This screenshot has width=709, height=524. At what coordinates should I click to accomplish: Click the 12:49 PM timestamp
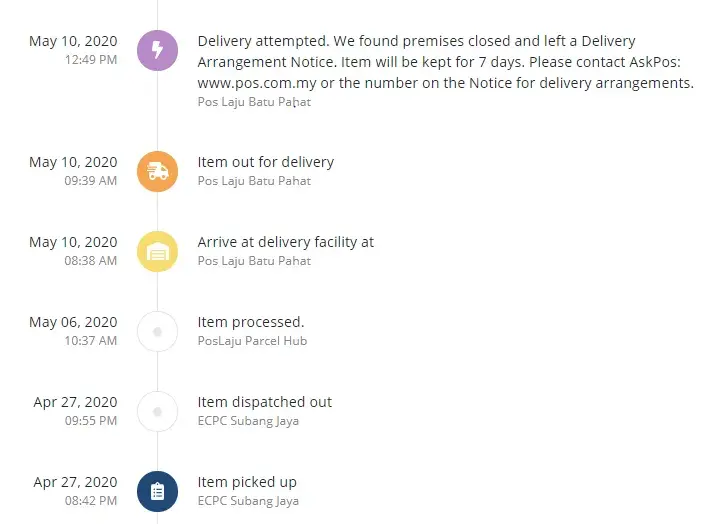point(91,60)
